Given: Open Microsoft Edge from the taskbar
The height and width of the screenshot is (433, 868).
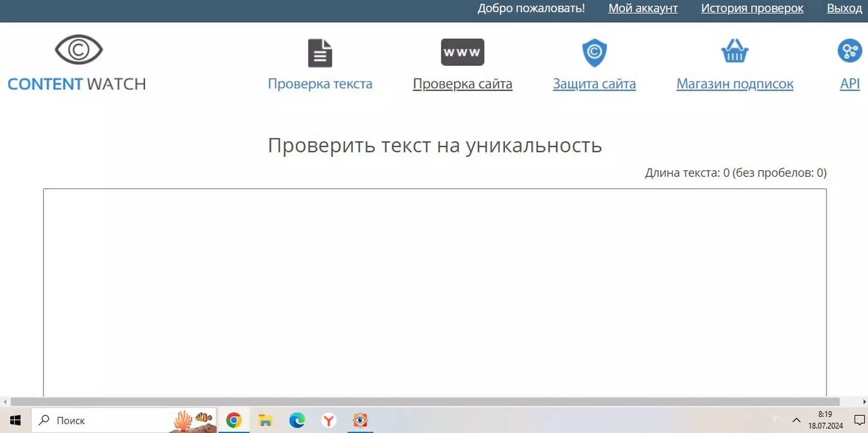Looking at the screenshot, I should click(x=297, y=420).
